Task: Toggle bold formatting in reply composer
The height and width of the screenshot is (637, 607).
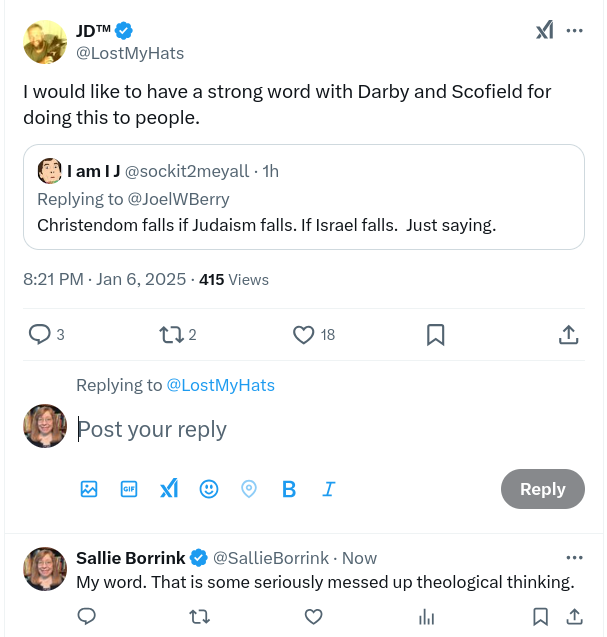Action: 289,489
